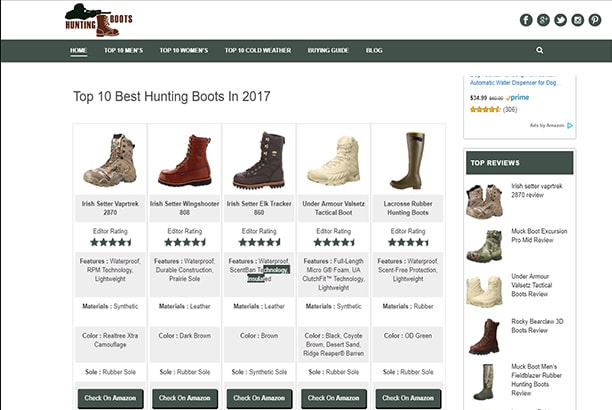Click Check On Amazon for Under Armour Valsetz

(334, 398)
